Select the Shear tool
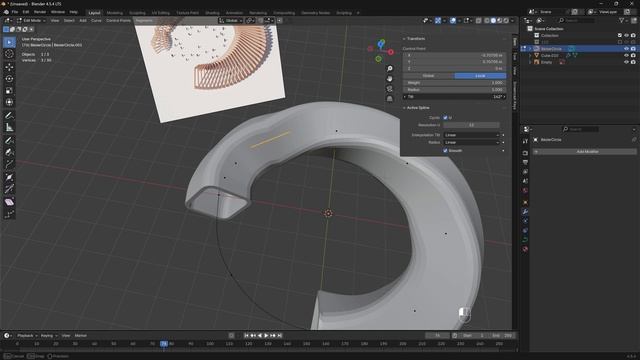Viewport: 640px width, 360px height. [9, 202]
